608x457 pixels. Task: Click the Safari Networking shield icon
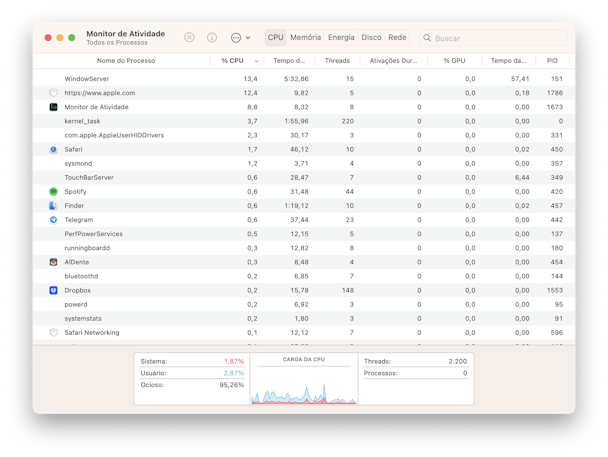point(54,333)
